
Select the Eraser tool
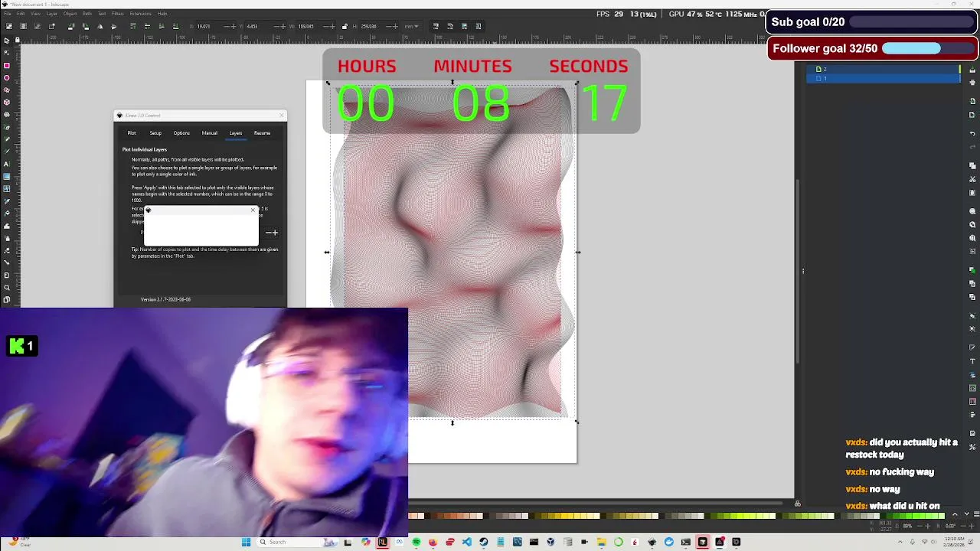(7, 250)
